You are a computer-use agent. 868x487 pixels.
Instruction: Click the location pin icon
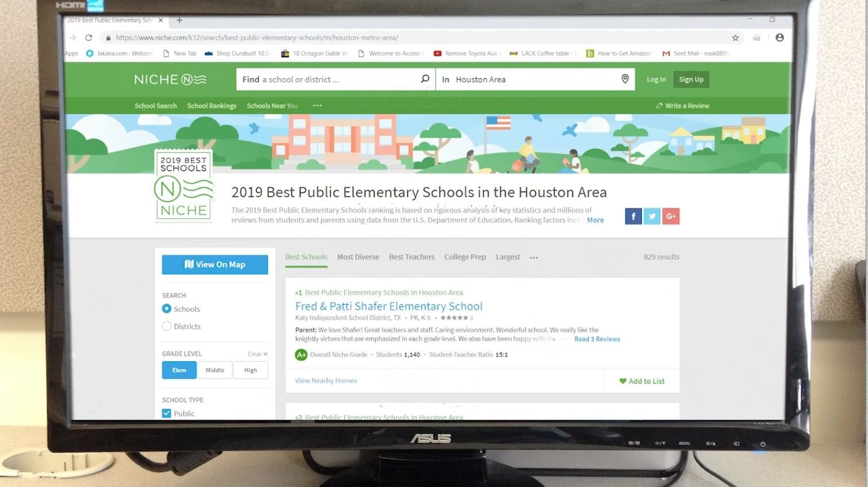pos(625,79)
